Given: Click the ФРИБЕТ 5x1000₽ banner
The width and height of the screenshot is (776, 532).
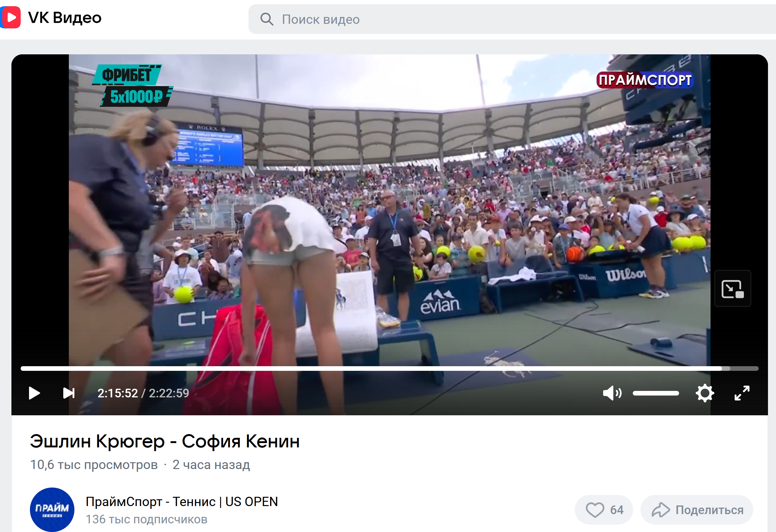Looking at the screenshot, I should [x=132, y=86].
